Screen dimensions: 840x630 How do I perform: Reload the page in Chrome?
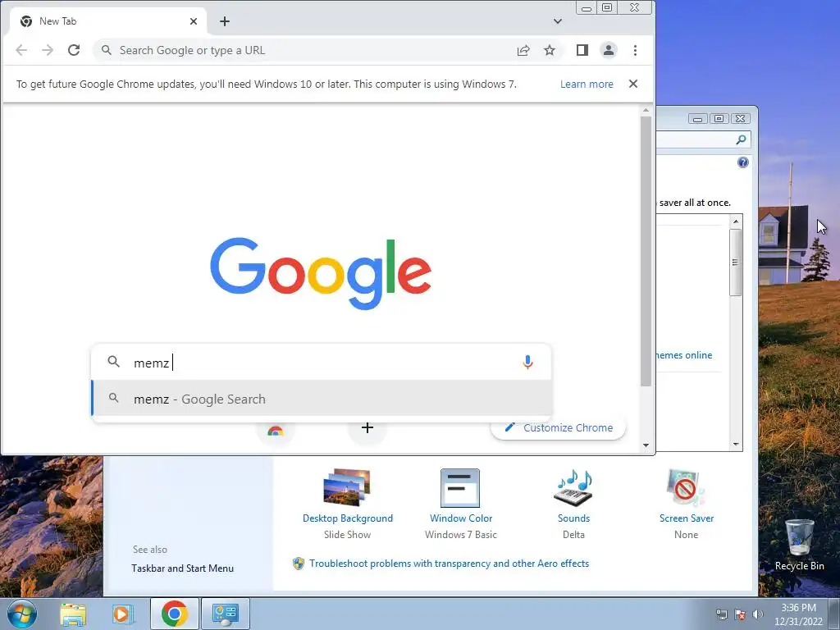pyautogui.click(x=74, y=50)
